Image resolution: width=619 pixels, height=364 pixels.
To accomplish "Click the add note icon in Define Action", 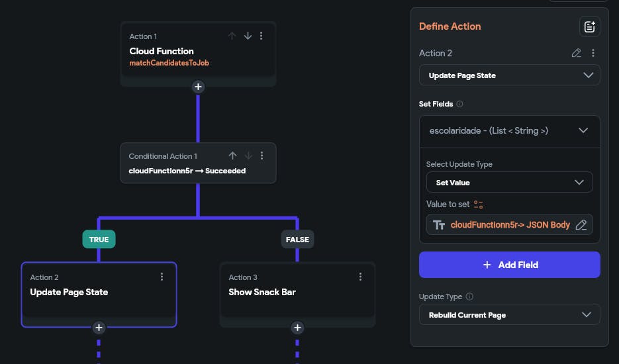I will (589, 26).
